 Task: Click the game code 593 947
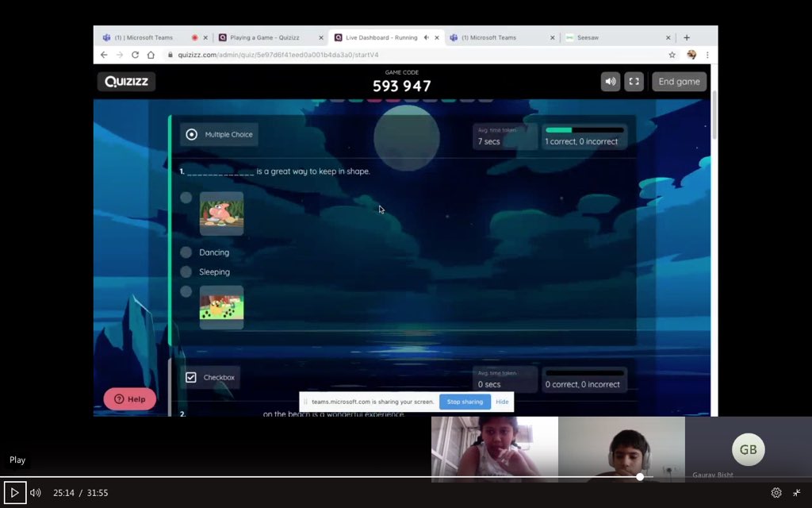[402, 86]
